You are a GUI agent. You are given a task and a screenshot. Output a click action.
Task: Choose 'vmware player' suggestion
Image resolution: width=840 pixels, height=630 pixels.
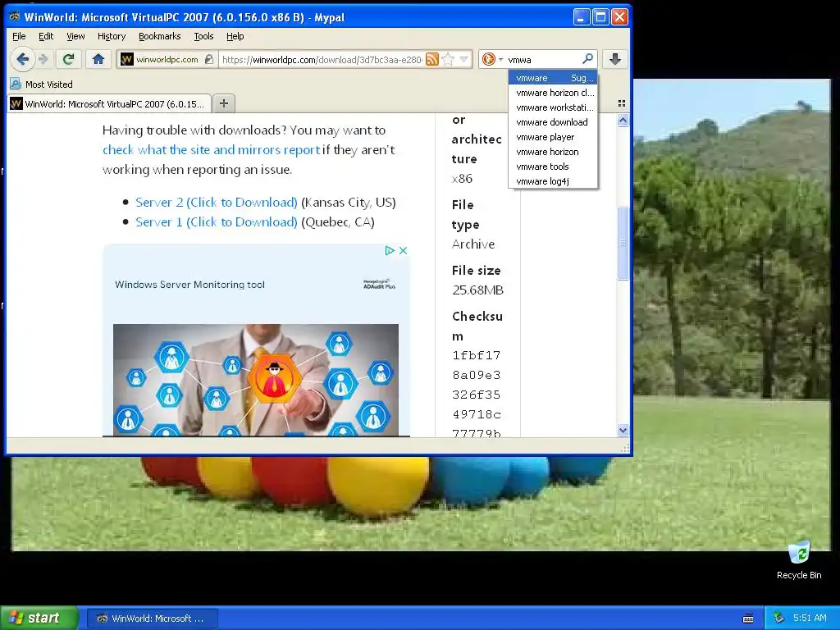pos(553,137)
